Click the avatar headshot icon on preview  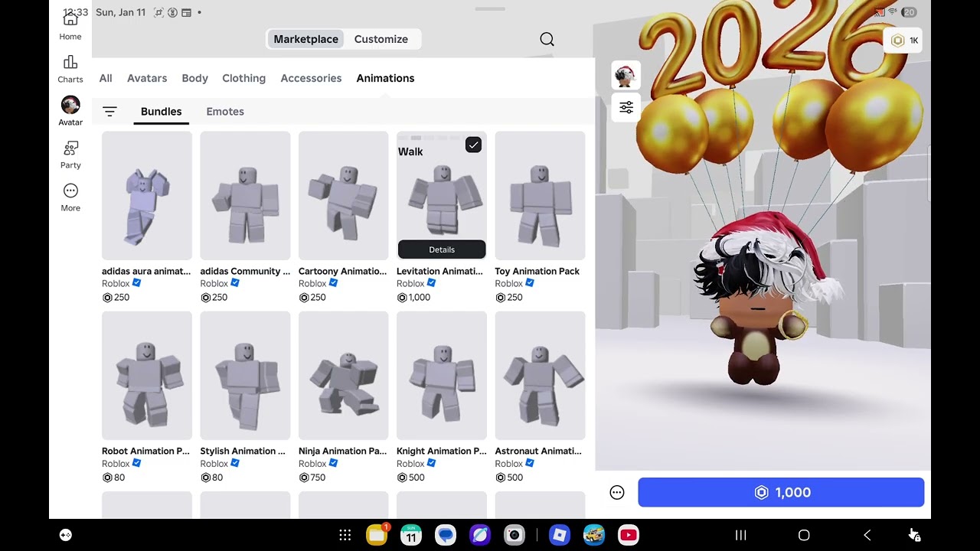(x=626, y=76)
